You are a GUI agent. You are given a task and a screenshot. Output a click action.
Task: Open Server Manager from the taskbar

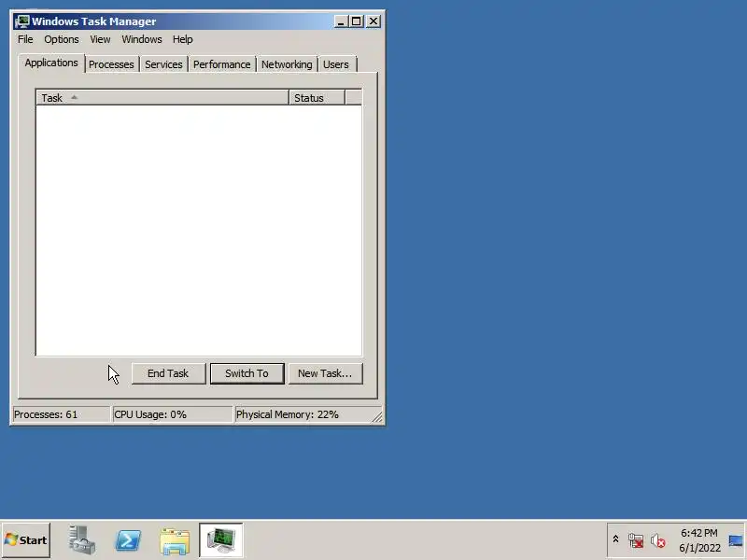coord(81,540)
